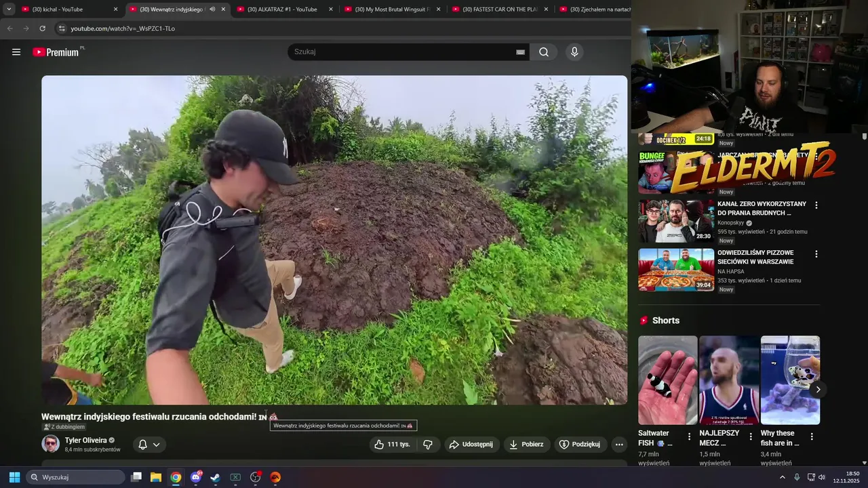Viewport: 868px width, 488px height.
Task: Open 'ODWIEDZILIŚMY PIZZOWE SIECIÓWKI' video thumbnail
Action: coord(676,270)
